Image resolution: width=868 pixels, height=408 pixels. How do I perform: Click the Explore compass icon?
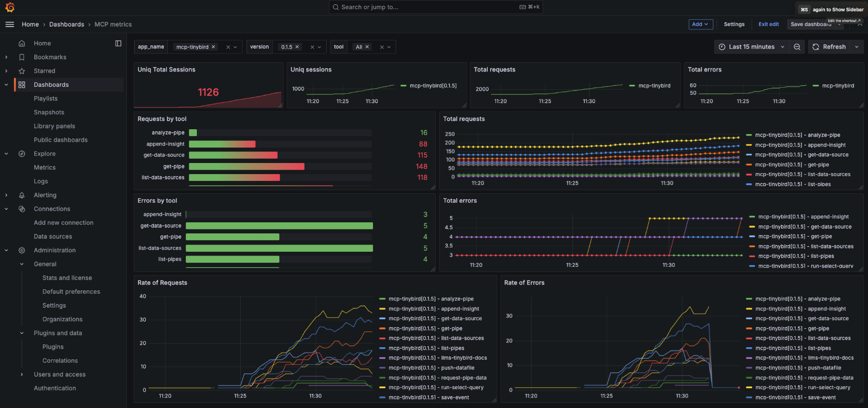[22, 154]
